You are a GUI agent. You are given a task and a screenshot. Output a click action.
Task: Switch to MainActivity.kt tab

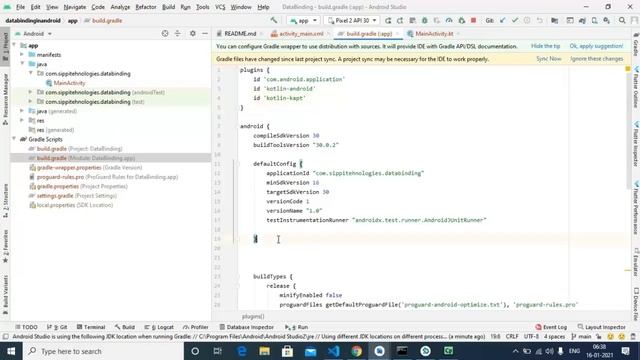tap(434, 34)
